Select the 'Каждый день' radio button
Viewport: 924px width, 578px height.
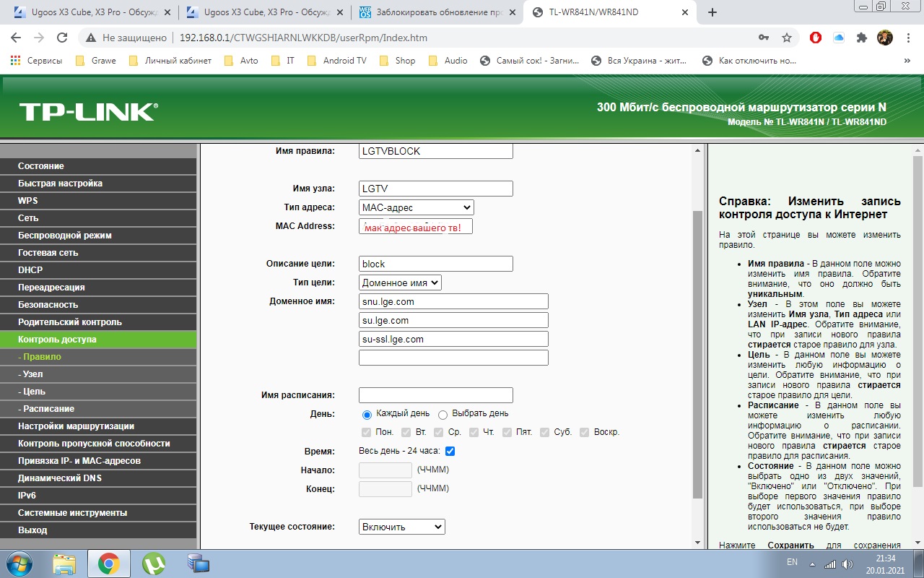click(367, 415)
